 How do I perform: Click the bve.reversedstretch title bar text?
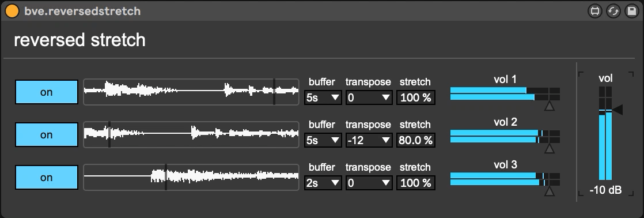pos(82,11)
